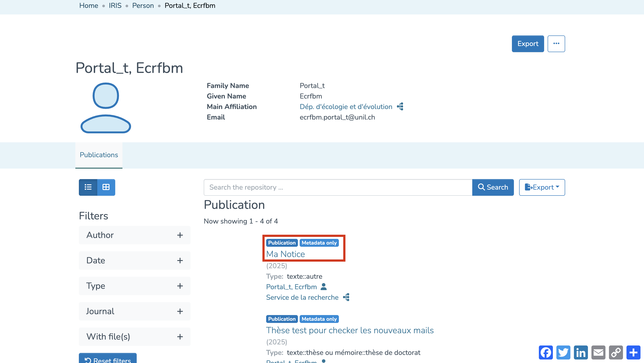This screenshot has height=363, width=644.
Task: Switch to grid view mode
Action: pyautogui.click(x=106, y=187)
